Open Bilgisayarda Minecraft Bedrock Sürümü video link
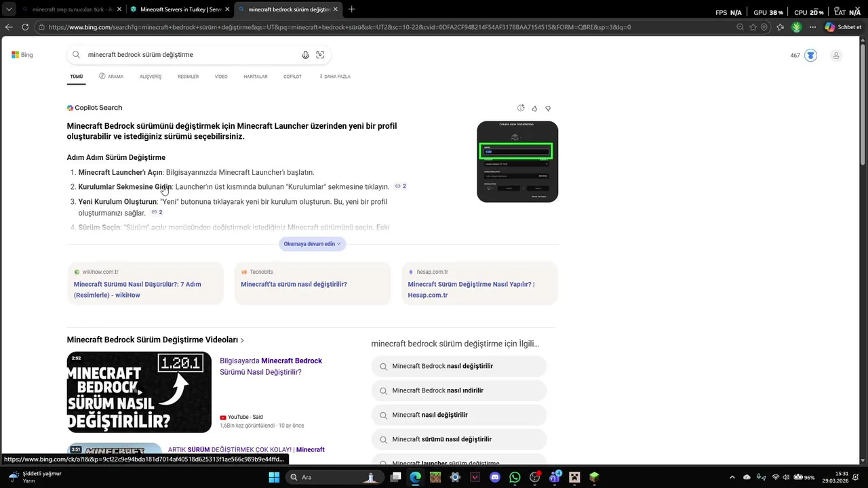Viewport: 868px width, 488px height. pyautogui.click(x=271, y=367)
